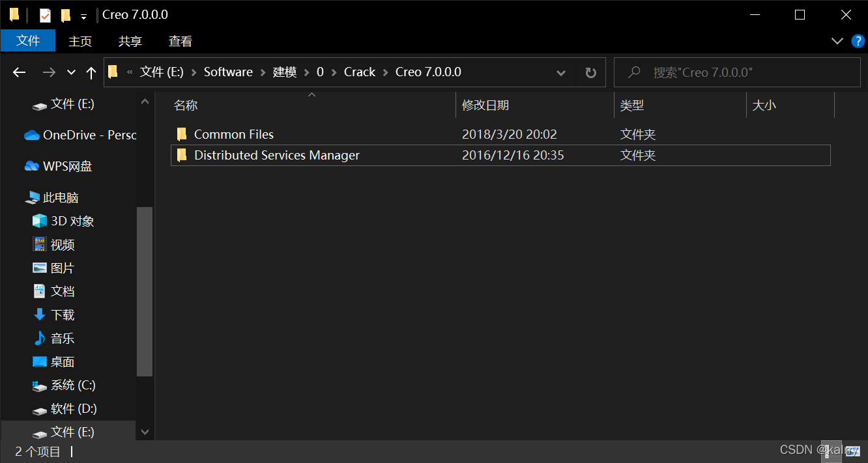Click the navigation pane scroll down arrow
This screenshot has height=463, width=868.
pos(145,432)
